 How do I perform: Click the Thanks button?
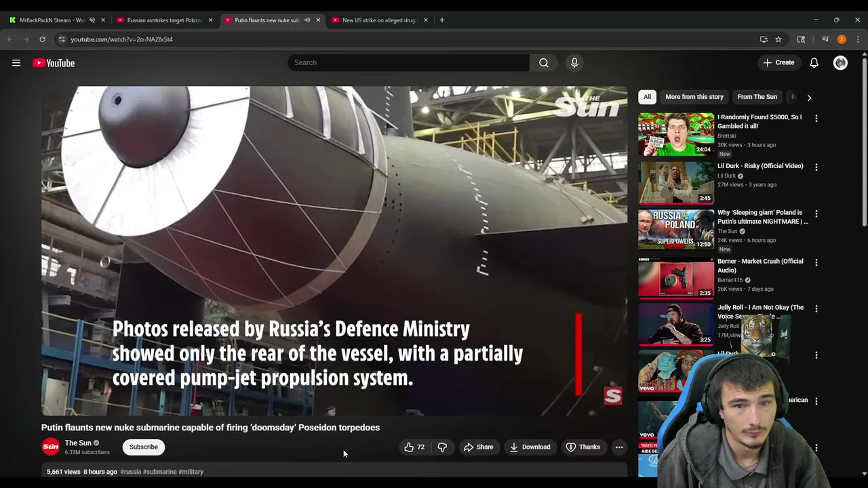(583, 447)
